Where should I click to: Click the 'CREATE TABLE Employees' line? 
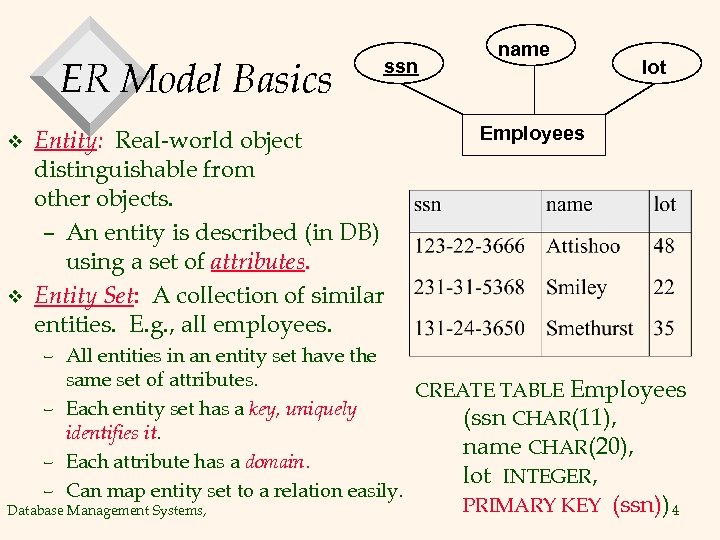(551, 390)
